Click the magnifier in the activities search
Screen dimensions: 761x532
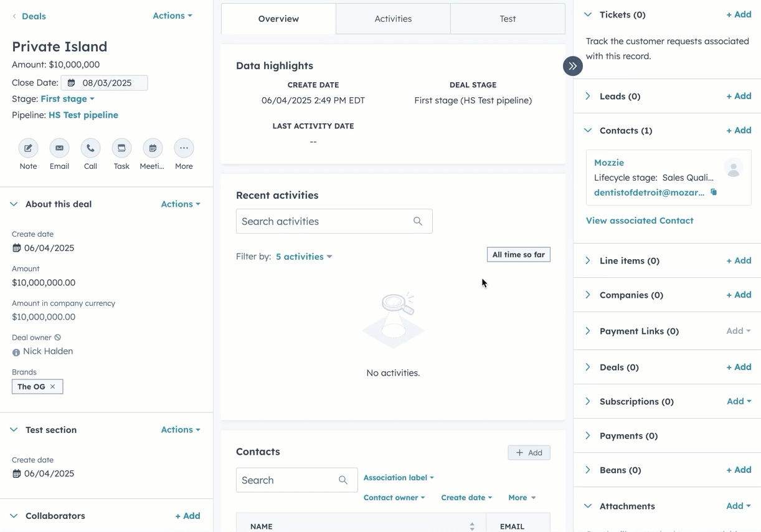click(x=417, y=221)
